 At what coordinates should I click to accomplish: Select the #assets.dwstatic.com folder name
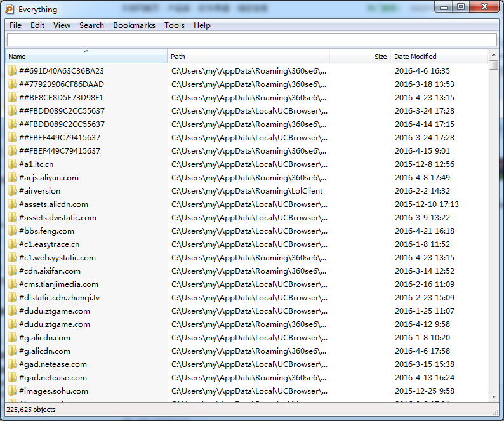coord(58,218)
